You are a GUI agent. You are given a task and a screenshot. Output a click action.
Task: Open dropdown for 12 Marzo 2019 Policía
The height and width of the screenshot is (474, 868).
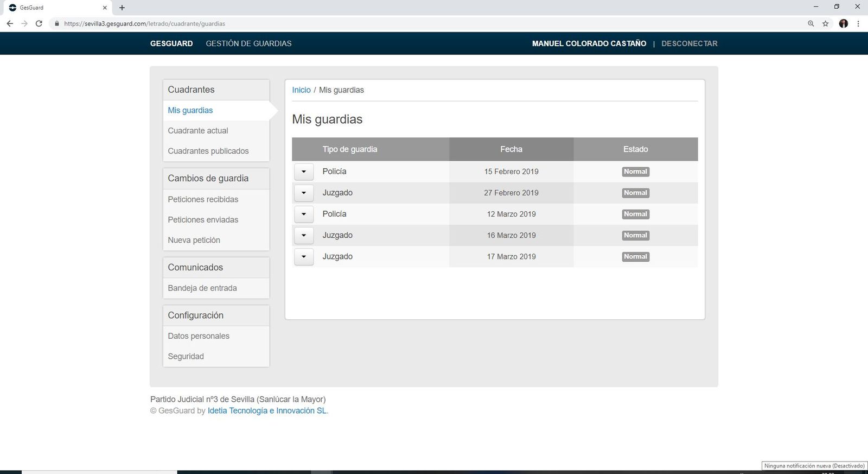pos(304,214)
